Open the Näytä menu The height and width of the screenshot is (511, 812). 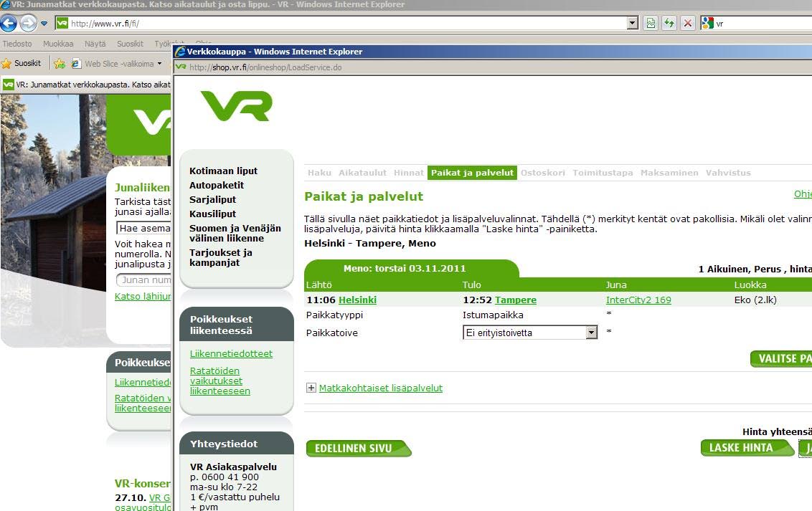click(95, 44)
